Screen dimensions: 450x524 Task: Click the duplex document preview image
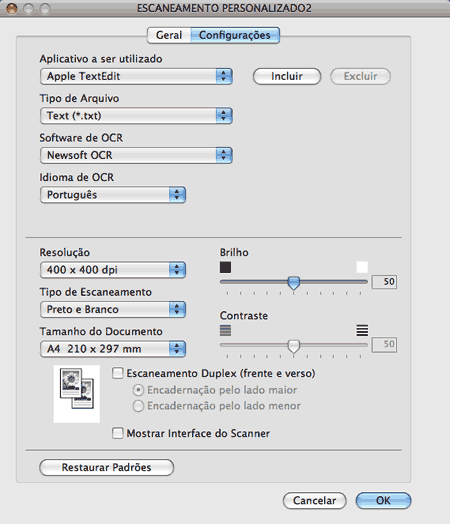[77, 394]
